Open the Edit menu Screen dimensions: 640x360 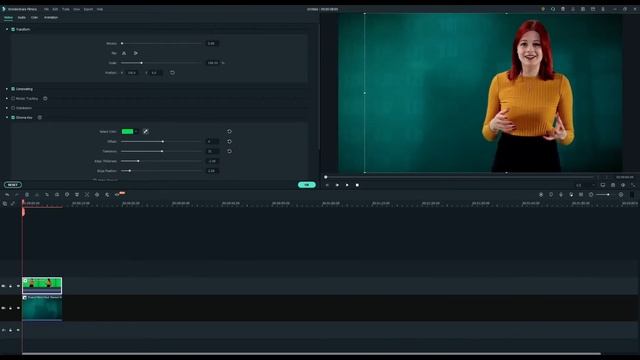[x=55, y=9]
